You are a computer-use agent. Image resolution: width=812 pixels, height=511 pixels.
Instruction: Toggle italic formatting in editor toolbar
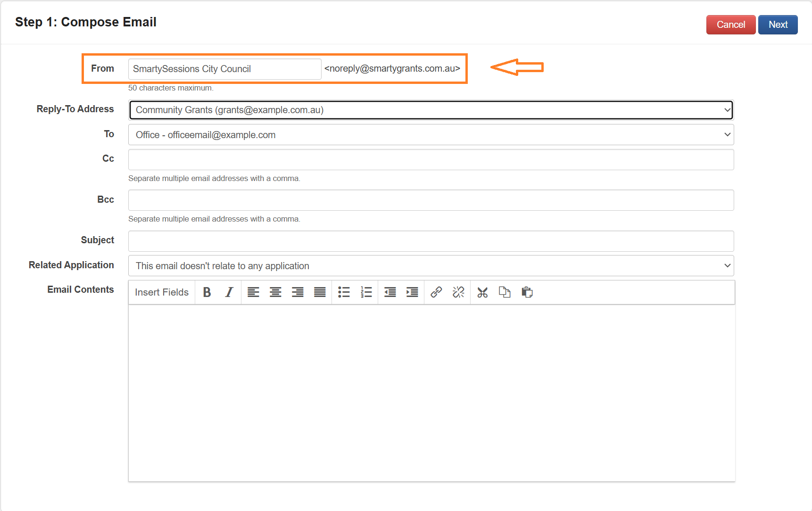pos(229,292)
